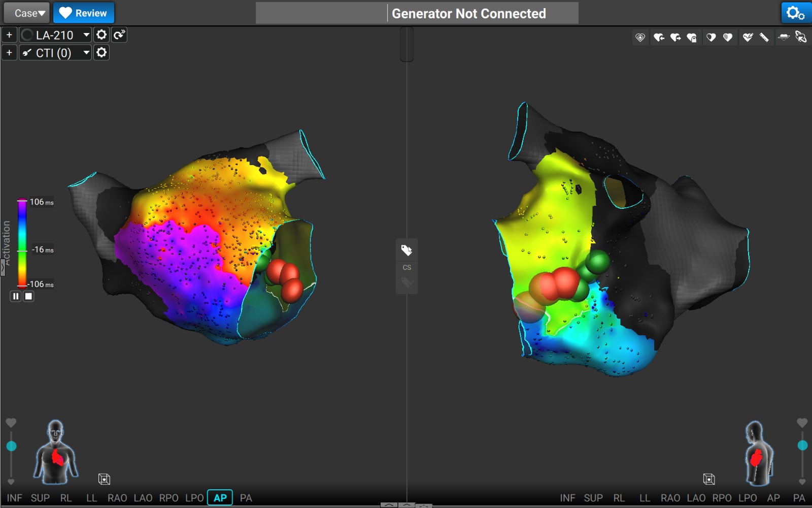Click the heart with lock icon
Image resolution: width=812 pixels, height=508 pixels.
point(692,37)
